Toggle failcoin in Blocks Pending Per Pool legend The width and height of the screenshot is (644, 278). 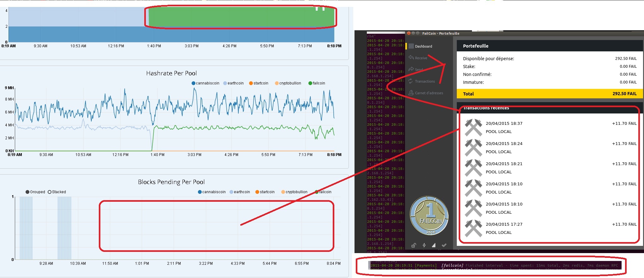point(323,192)
